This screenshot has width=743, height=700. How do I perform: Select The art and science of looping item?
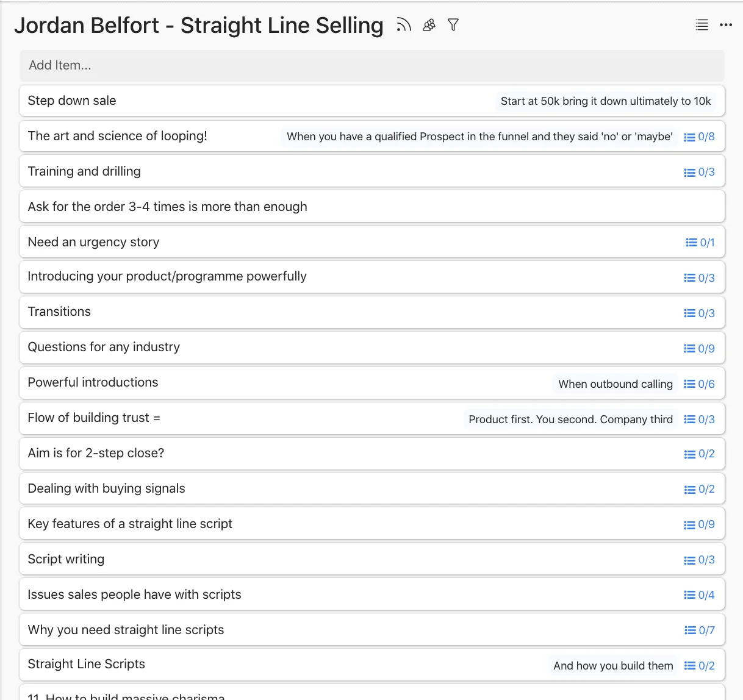pyautogui.click(x=372, y=136)
